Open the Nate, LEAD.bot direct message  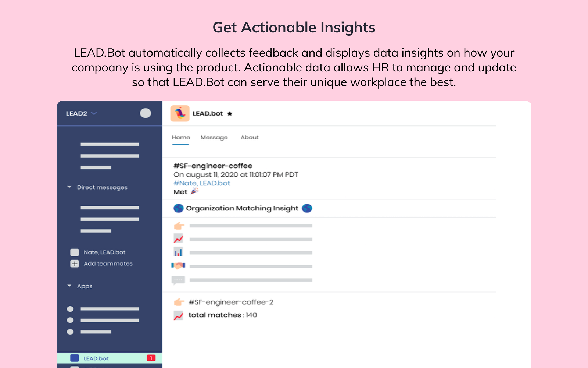click(104, 252)
